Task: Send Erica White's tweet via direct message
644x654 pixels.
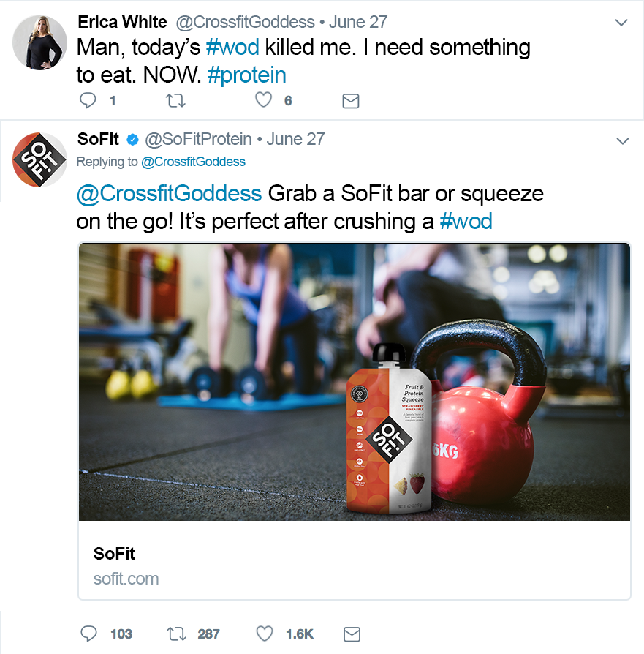Action: (x=351, y=101)
